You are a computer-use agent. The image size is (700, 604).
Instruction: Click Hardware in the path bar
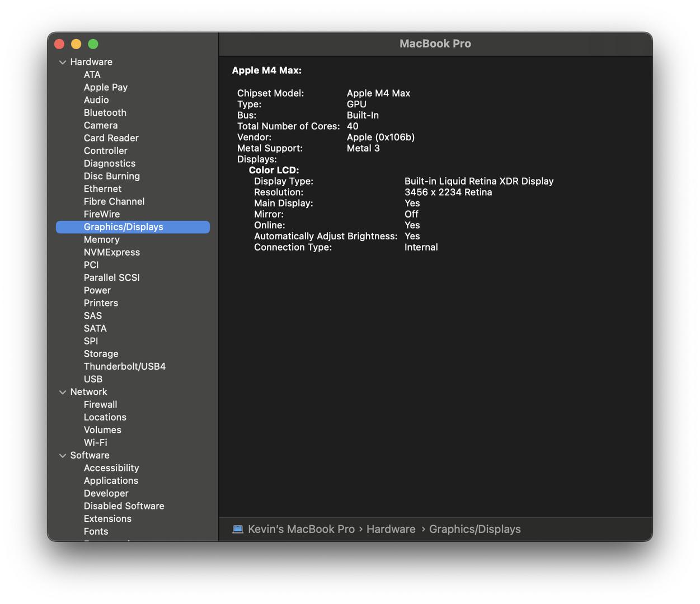point(391,529)
